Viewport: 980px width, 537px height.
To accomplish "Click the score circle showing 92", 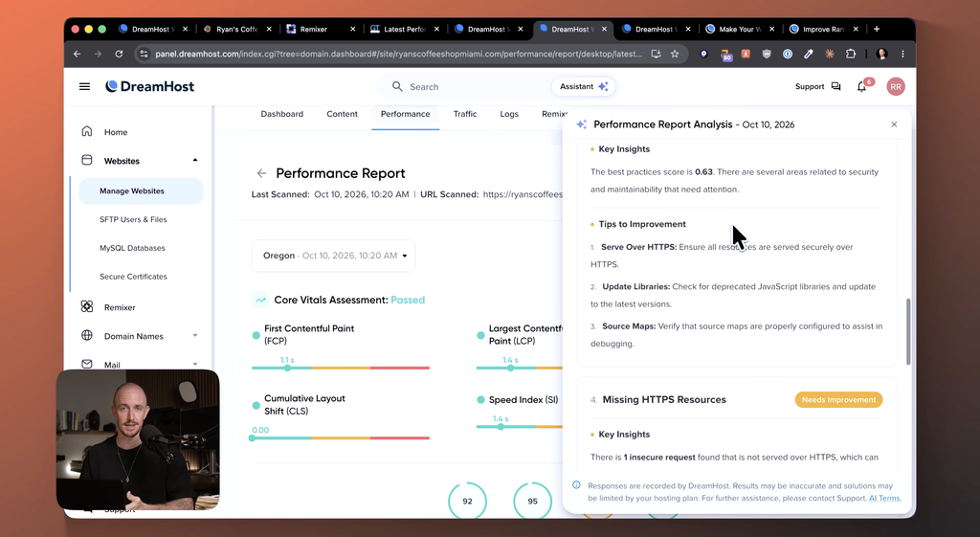I will click(467, 501).
